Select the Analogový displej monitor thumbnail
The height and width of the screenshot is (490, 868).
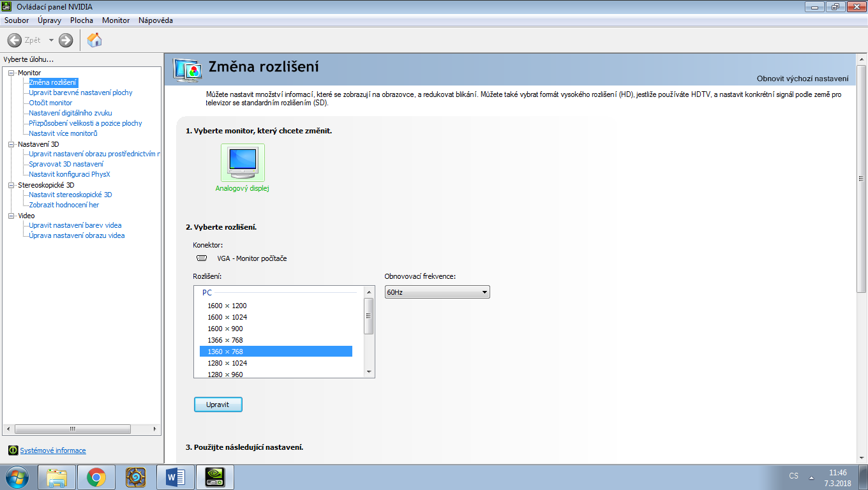pyautogui.click(x=243, y=163)
